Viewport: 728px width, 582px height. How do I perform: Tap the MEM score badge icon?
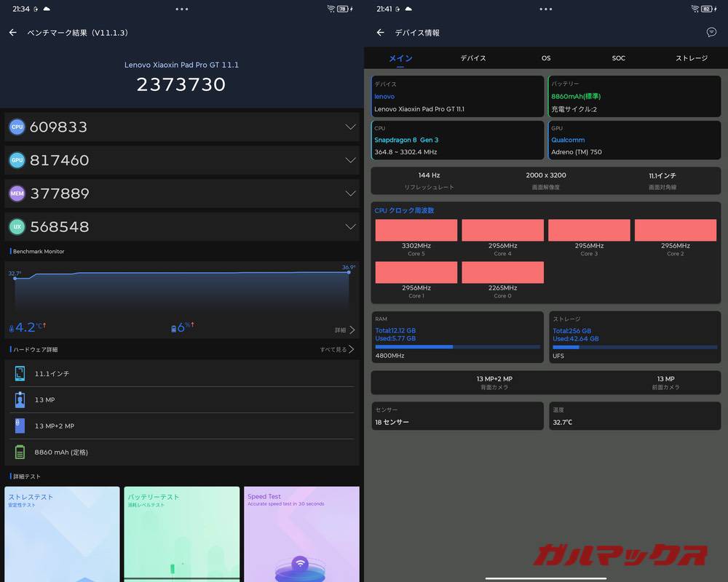(17, 194)
